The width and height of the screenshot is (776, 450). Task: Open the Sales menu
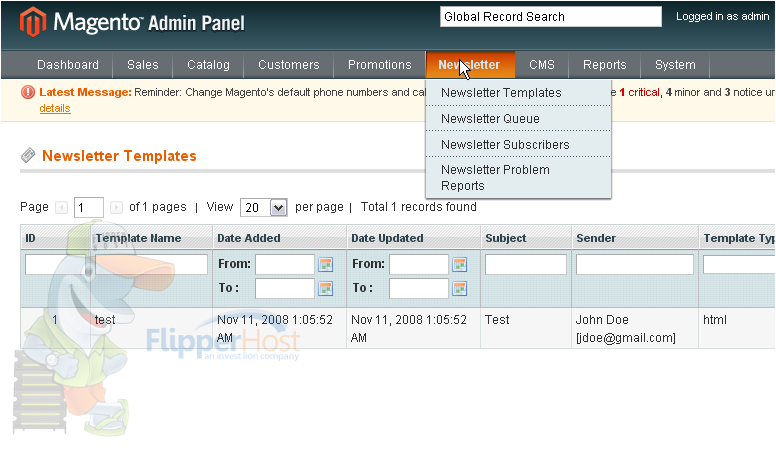pyautogui.click(x=143, y=65)
